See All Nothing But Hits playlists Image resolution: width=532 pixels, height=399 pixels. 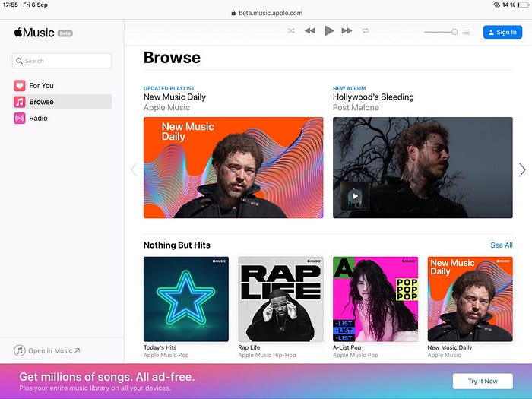(x=502, y=245)
